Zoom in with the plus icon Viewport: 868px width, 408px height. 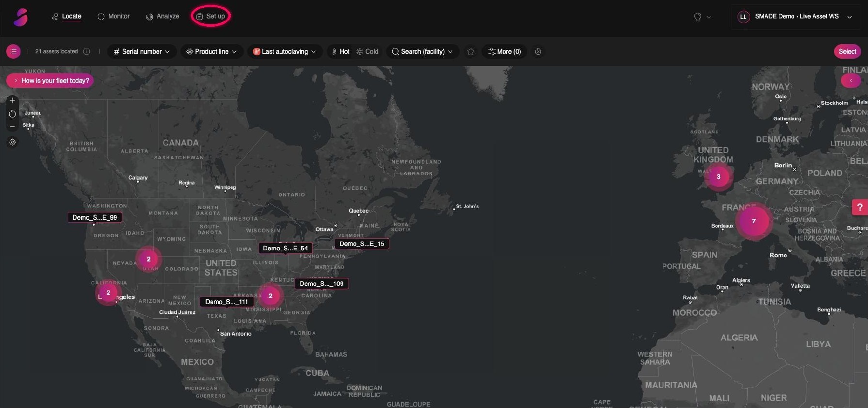13,100
